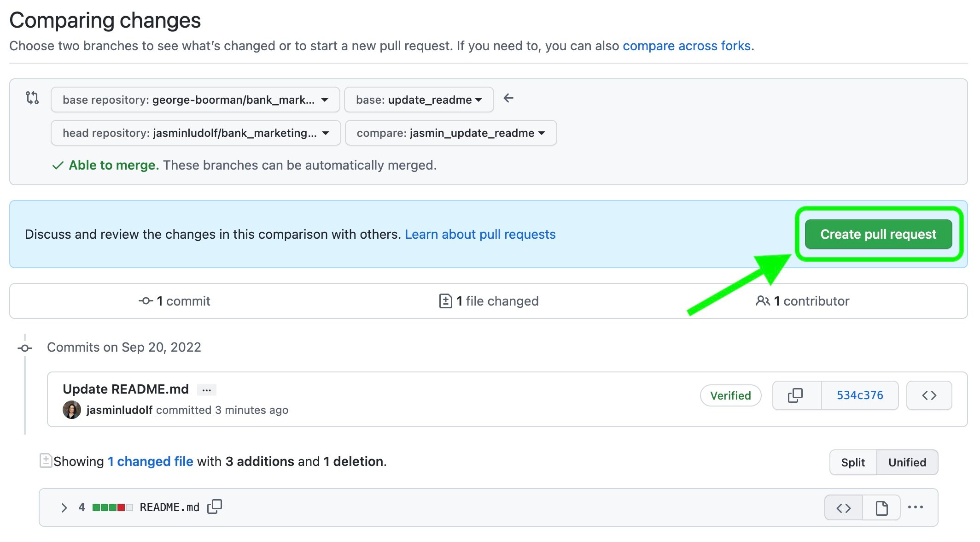
Task: Click the Comparing changes heading
Action: tap(105, 20)
